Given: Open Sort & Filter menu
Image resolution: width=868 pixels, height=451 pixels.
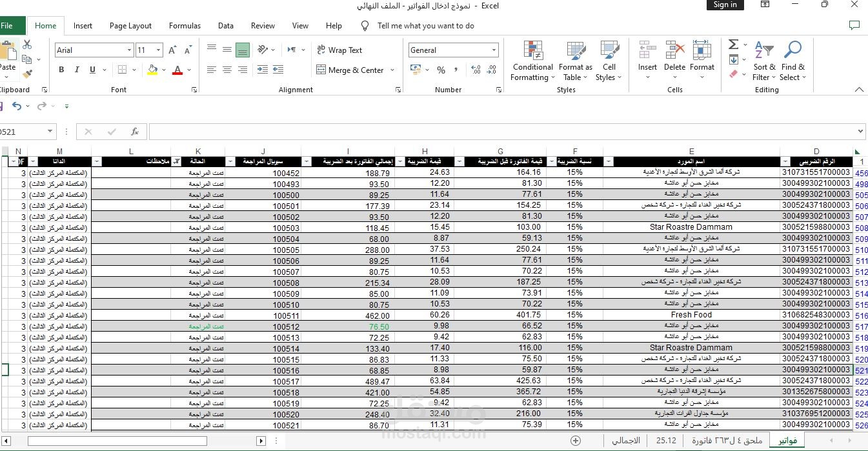Looking at the screenshot, I should pos(764,61).
